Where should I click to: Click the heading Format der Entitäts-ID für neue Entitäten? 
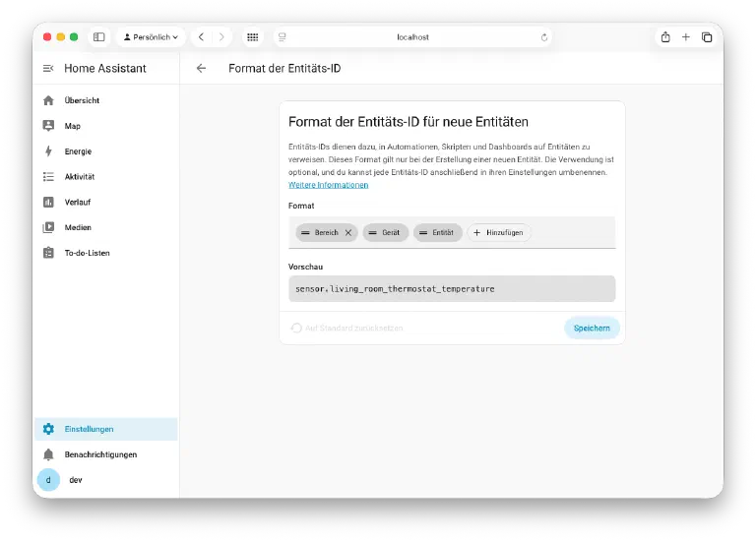[x=409, y=122]
